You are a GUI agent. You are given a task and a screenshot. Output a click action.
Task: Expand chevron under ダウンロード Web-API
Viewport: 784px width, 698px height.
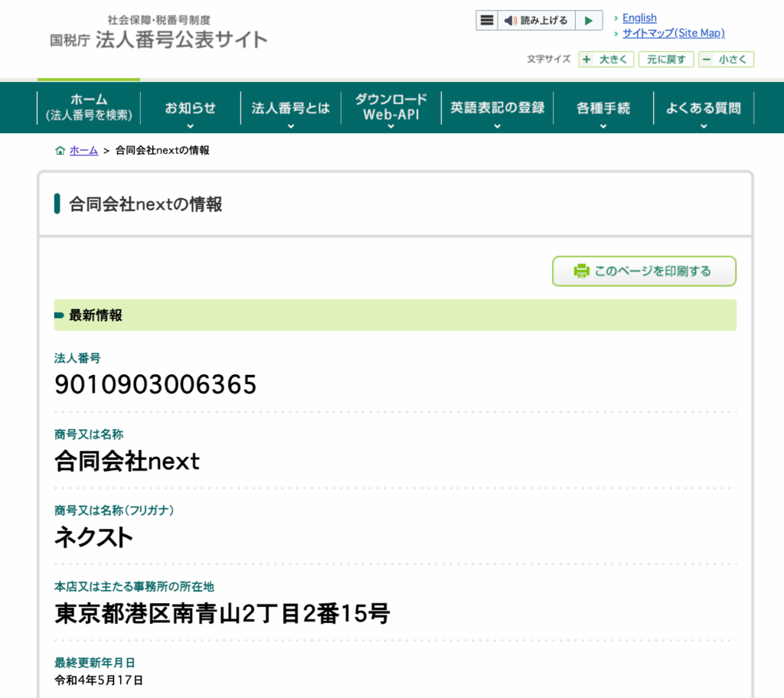tap(391, 126)
